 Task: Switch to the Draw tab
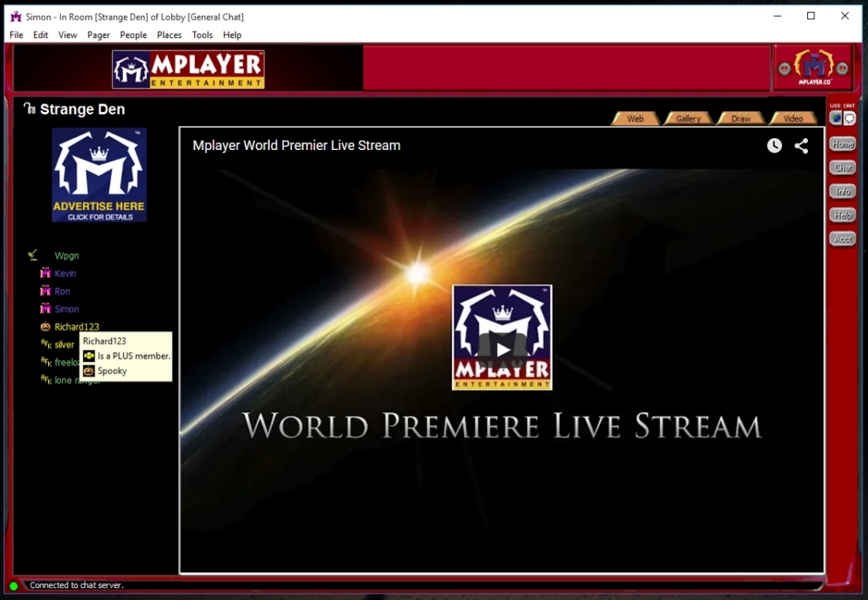(x=741, y=118)
